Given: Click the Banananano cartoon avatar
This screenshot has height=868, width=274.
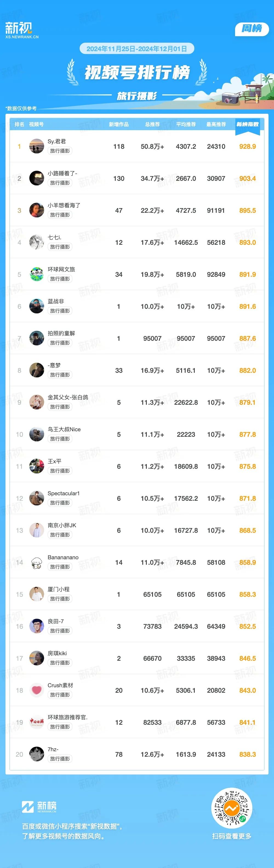Looking at the screenshot, I should pos(36,562).
